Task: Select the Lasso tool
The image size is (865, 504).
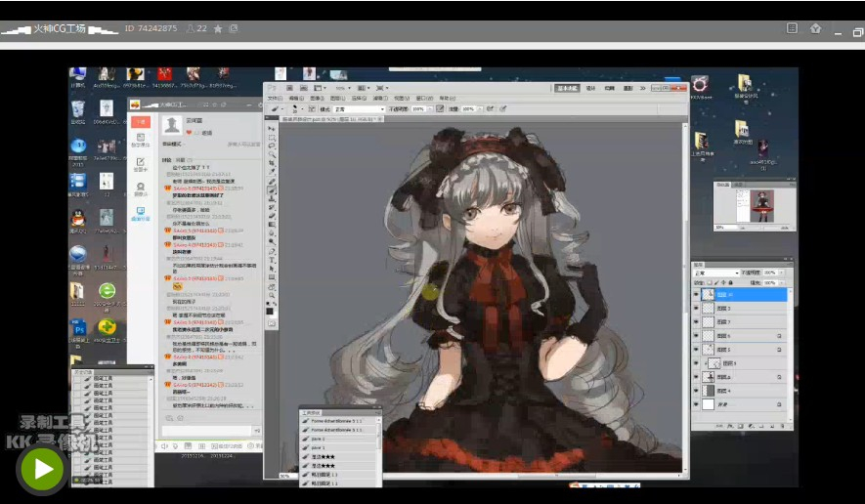Action: coord(271,147)
